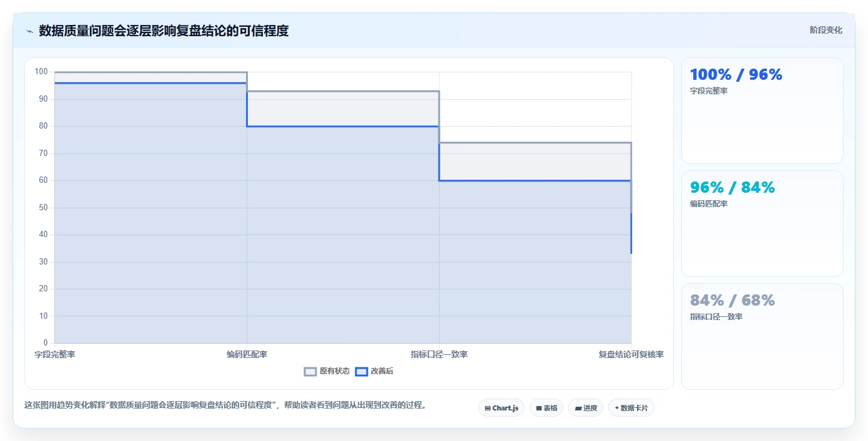Image resolution: width=868 pixels, height=441 pixels.
Task: Click the 指标口径一致率 x-axis label
Action: pos(439,354)
